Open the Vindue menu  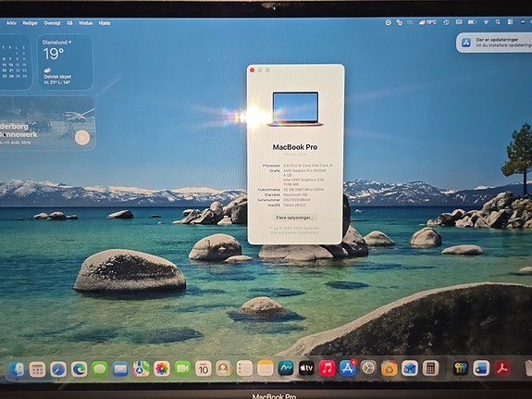pos(85,23)
